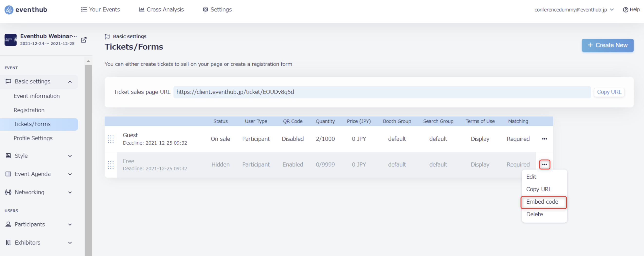Click the Create New button

pyautogui.click(x=607, y=45)
